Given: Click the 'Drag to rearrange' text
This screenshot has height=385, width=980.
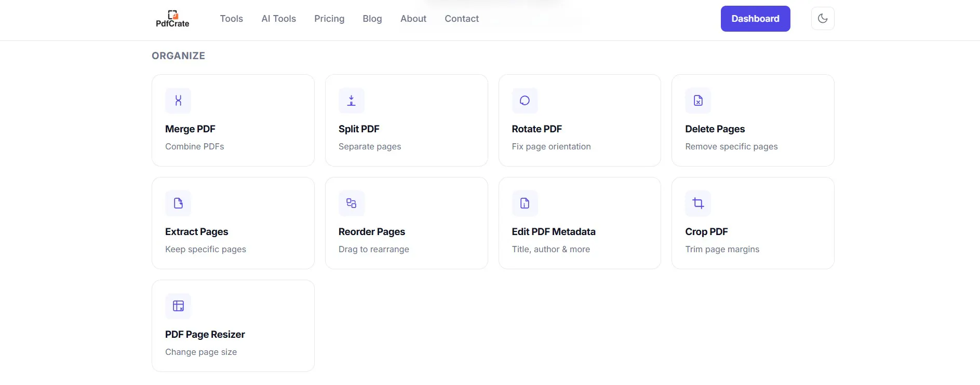Looking at the screenshot, I should coord(373,250).
